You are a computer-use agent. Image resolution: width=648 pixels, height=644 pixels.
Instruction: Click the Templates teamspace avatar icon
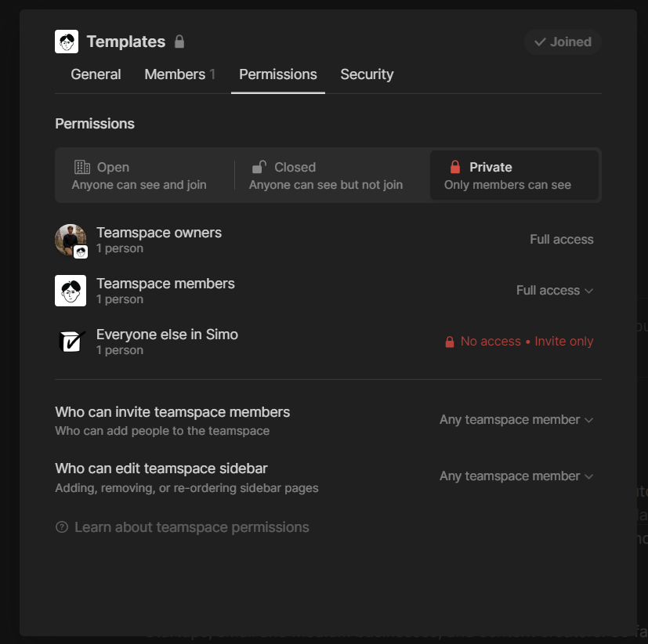[x=66, y=41]
